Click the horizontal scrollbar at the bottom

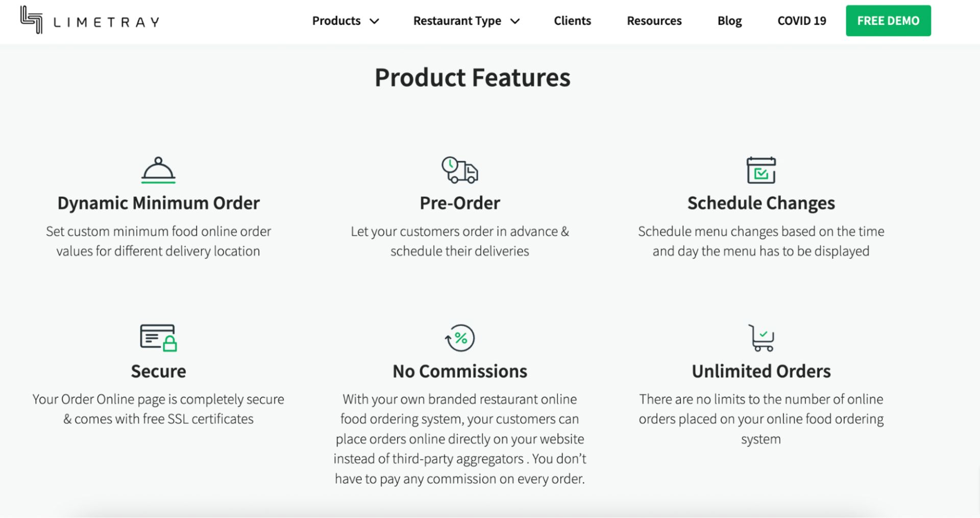[x=490, y=514]
